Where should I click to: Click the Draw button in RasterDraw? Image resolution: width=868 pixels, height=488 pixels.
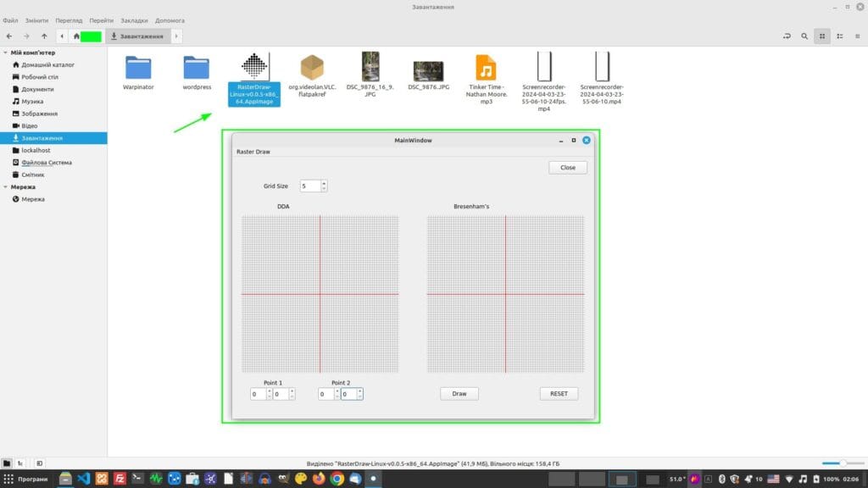pos(458,393)
